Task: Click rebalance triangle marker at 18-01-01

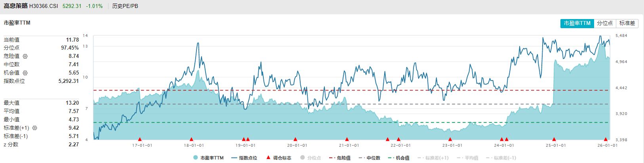Action: (x=191, y=139)
